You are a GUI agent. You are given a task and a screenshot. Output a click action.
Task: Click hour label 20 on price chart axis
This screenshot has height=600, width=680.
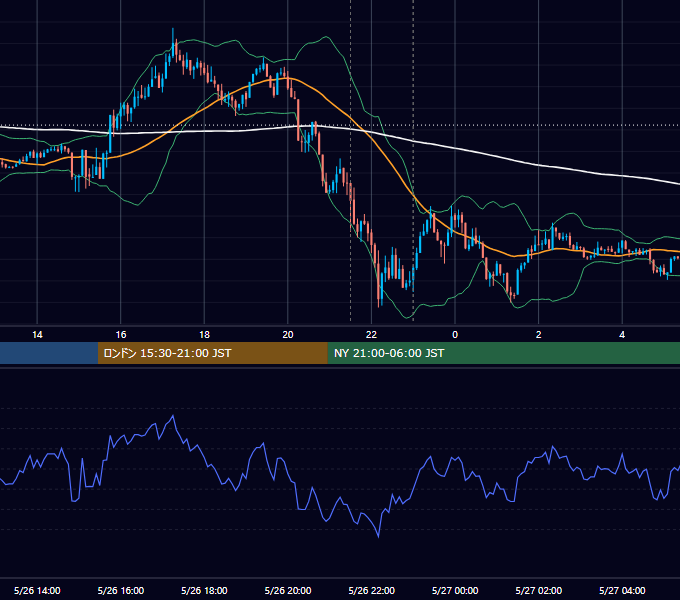point(288,335)
